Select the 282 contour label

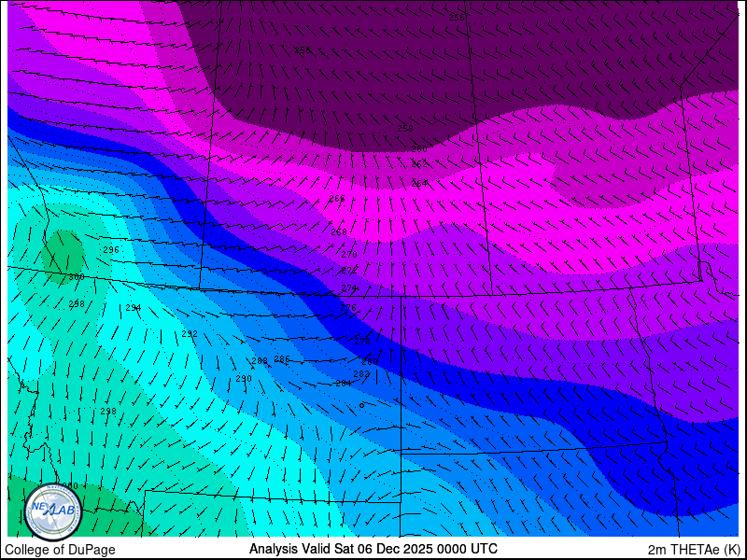point(361,374)
